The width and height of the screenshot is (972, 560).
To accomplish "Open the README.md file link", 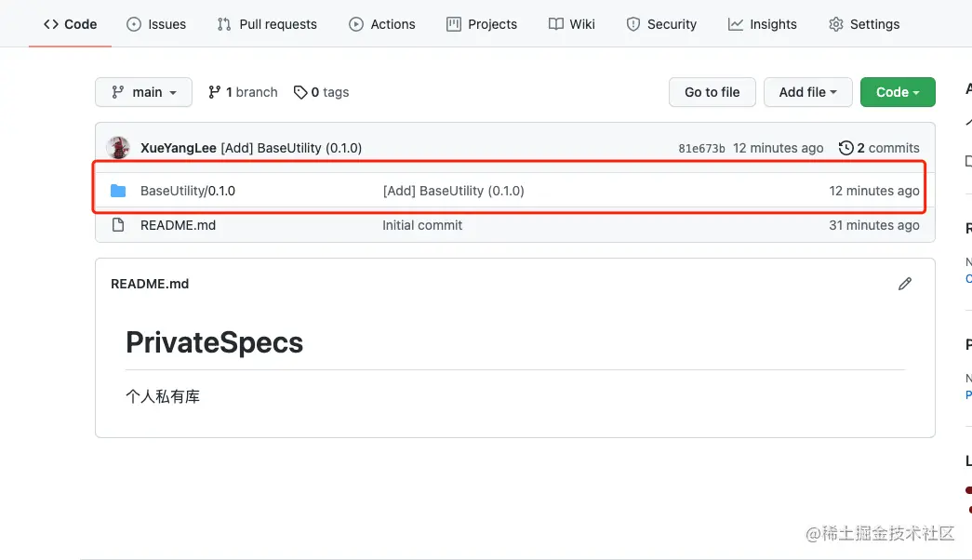I will click(178, 225).
